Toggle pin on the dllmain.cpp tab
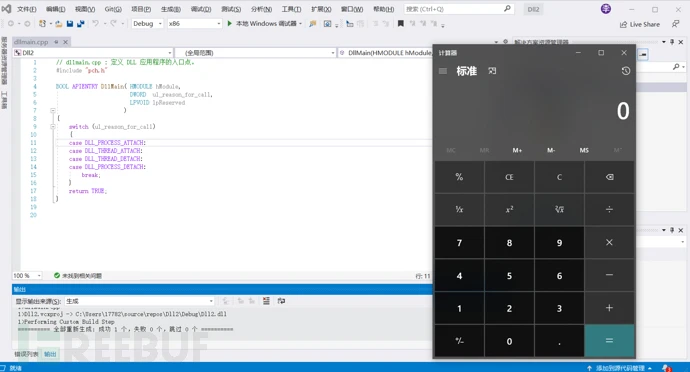The height and width of the screenshot is (372, 690). 56,42
